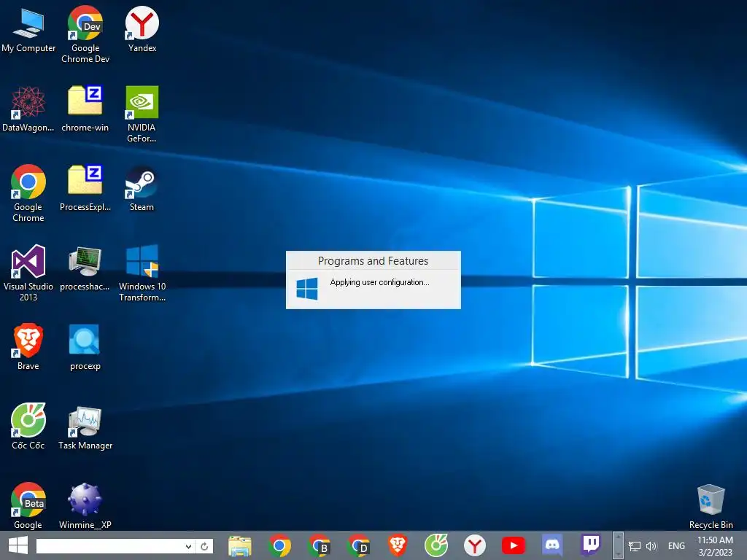Click the taskbar address input field
Screen dimensions: 747x560
point(109,546)
